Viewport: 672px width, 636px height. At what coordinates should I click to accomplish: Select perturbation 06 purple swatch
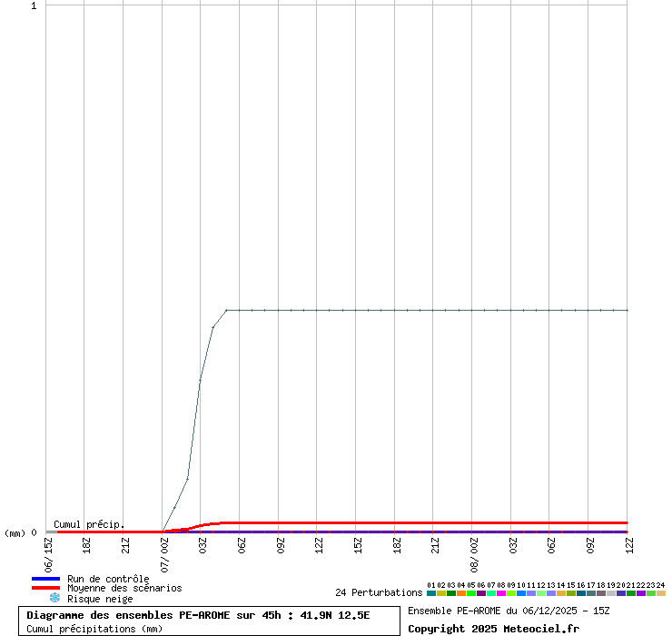point(481,593)
